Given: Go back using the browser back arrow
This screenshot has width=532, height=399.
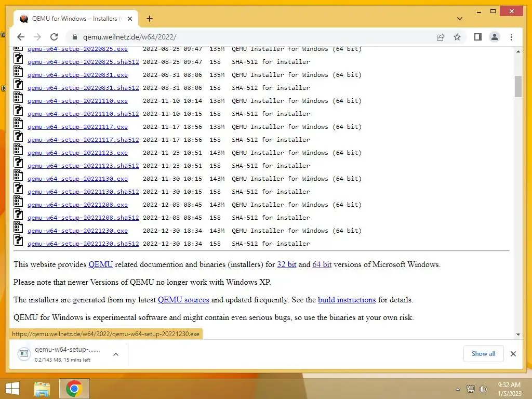Looking at the screenshot, I should coord(21,37).
